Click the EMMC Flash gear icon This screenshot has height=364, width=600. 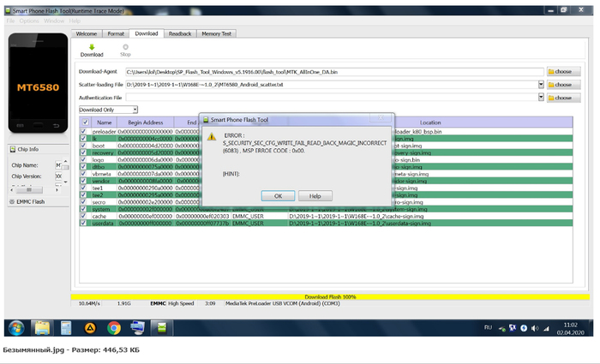[x=12, y=201]
